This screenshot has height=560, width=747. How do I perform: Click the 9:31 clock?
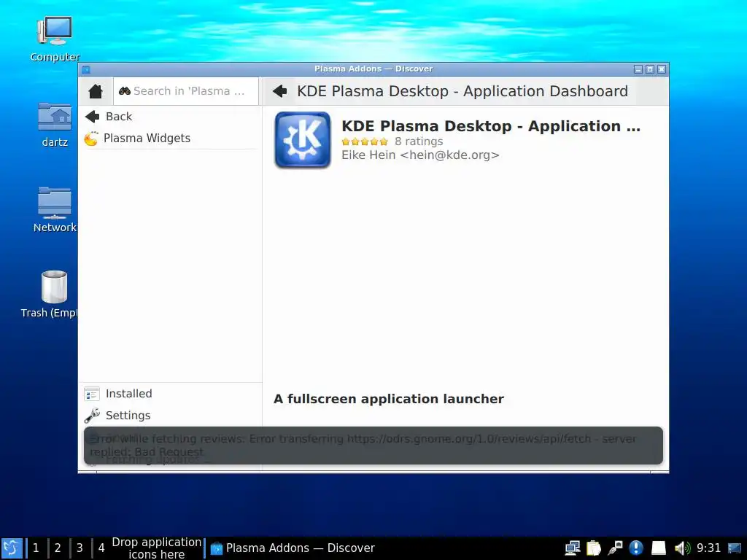pos(708,548)
